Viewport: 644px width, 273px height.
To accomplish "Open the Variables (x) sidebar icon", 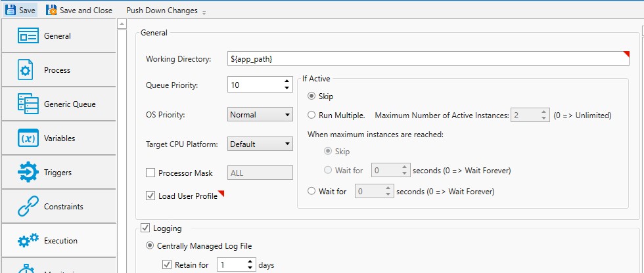I will (x=28, y=138).
